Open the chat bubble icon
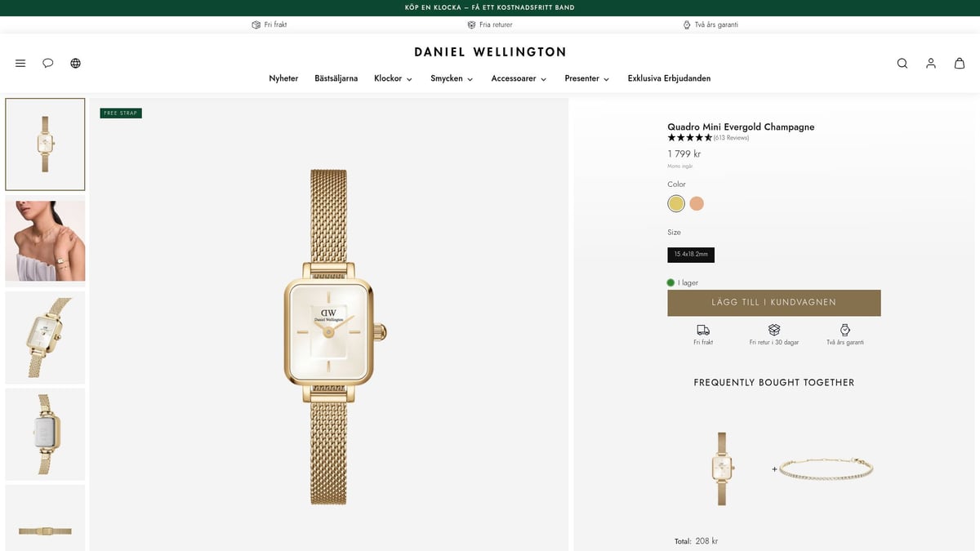980x551 pixels. (x=48, y=63)
